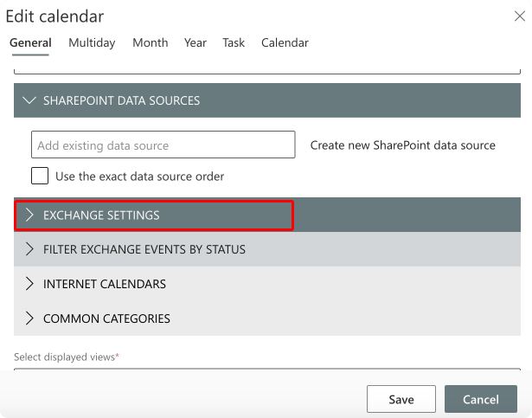Image resolution: width=532 pixels, height=418 pixels.
Task: Open the Multiday tab
Action: [92, 42]
